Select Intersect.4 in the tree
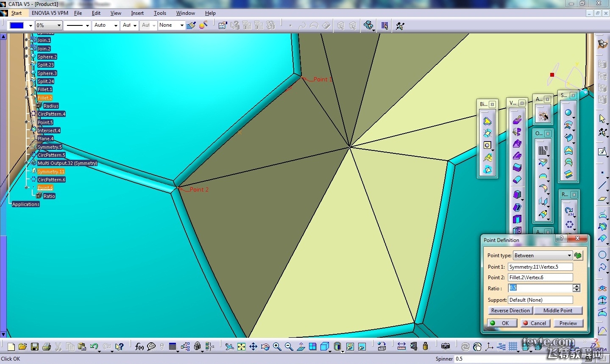This screenshot has width=610, height=364. click(x=49, y=130)
